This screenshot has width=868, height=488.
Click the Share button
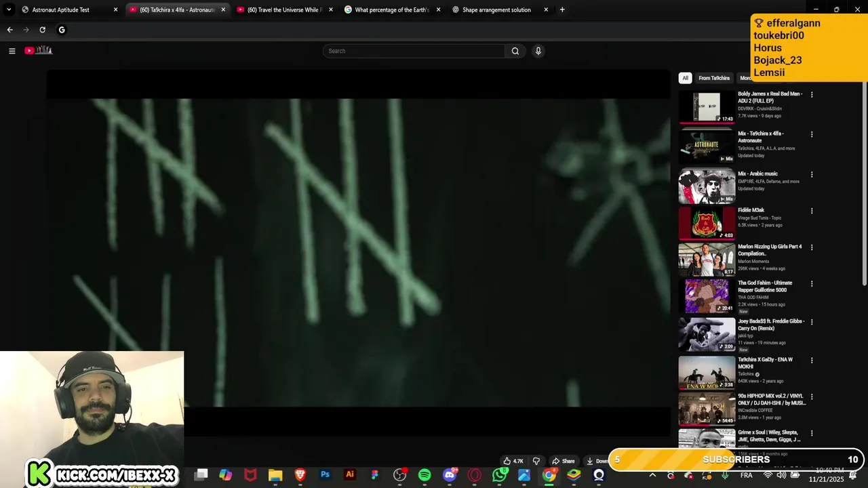point(563,461)
